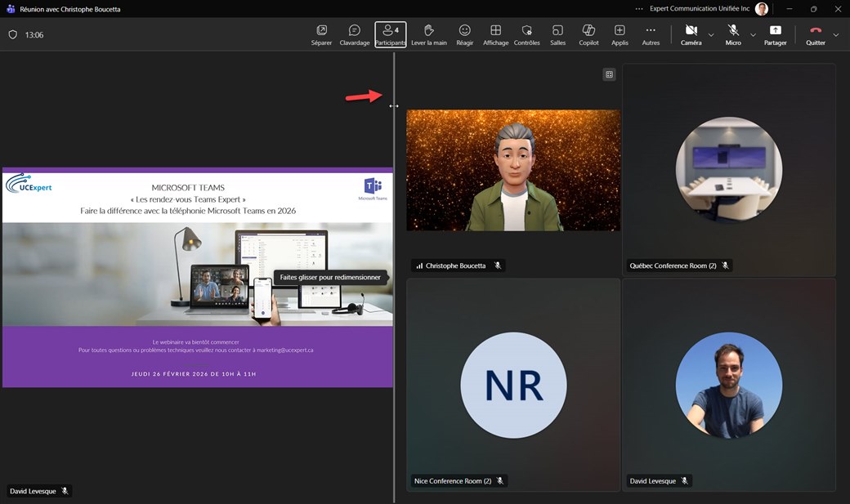This screenshot has width=850, height=504.
Task: Open the Séparer pop-out icon
Action: tap(321, 34)
